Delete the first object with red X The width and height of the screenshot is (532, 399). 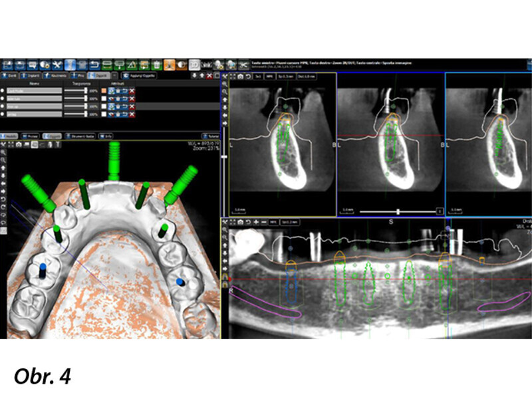pos(132,90)
